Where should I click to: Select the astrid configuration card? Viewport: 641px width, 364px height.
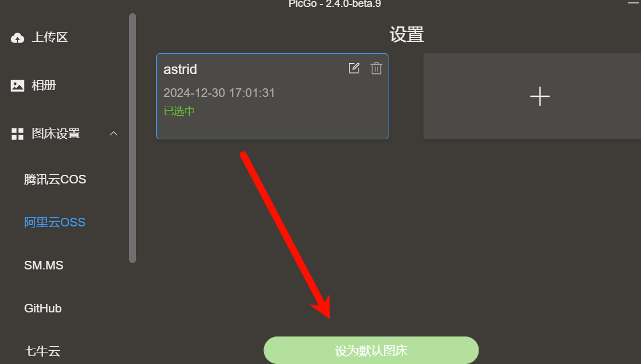272,96
